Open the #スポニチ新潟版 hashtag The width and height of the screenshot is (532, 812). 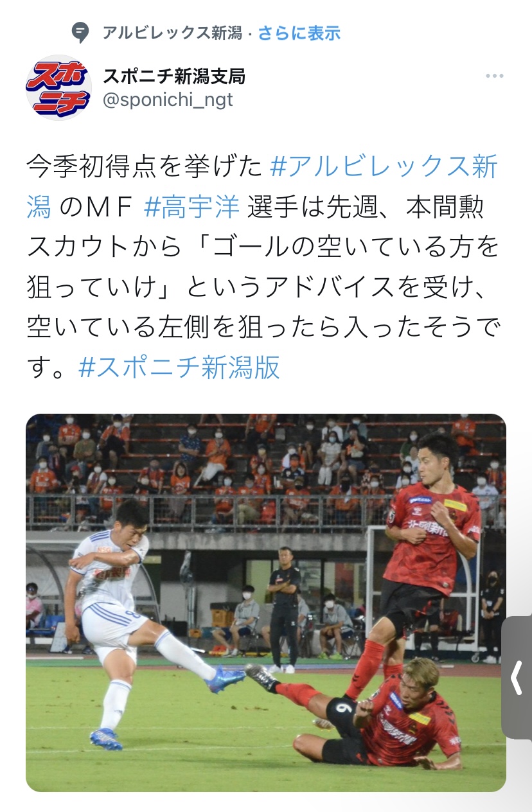pos(179,368)
